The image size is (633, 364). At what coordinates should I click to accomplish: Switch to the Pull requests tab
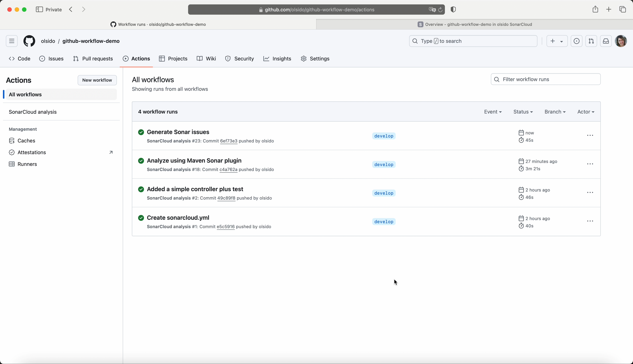tap(93, 59)
